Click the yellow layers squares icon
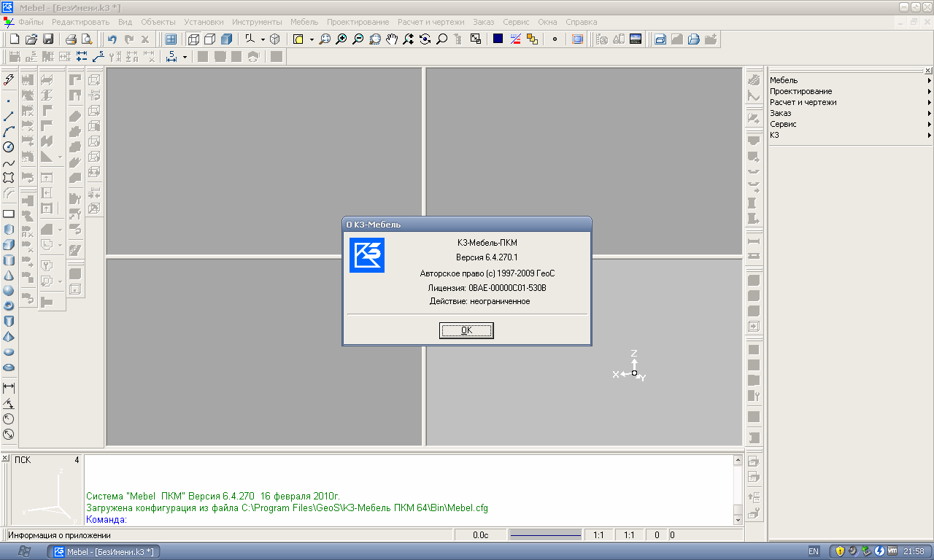This screenshot has height=560, width=934. (x=532, y=39)
